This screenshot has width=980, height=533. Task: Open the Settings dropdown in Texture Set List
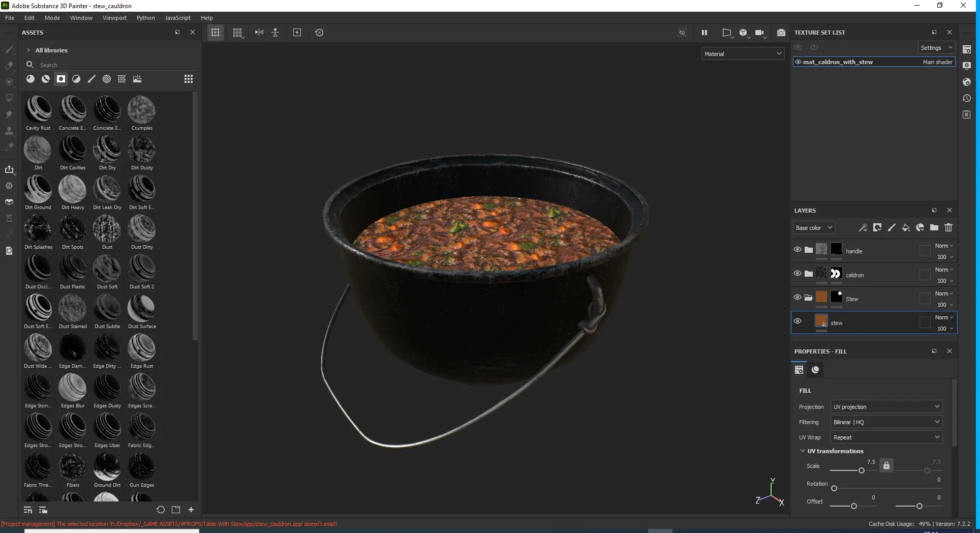[936, 48]
